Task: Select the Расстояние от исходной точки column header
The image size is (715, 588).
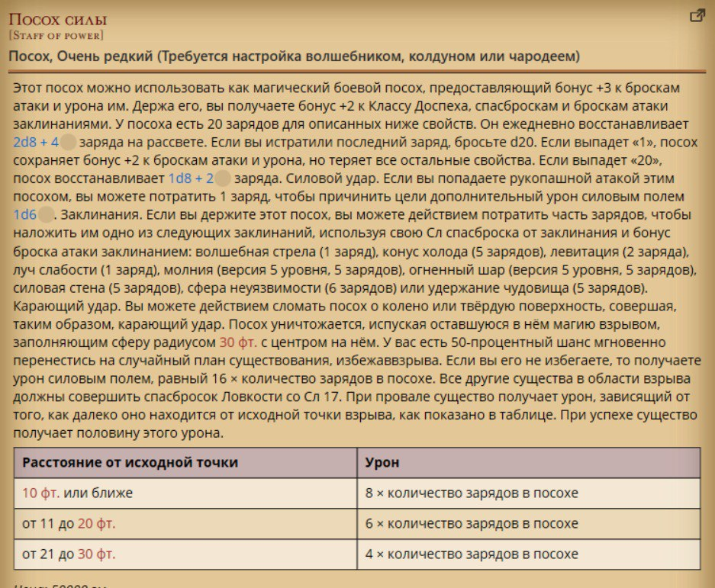Action: pyautogui.click(x=130, y=463)
